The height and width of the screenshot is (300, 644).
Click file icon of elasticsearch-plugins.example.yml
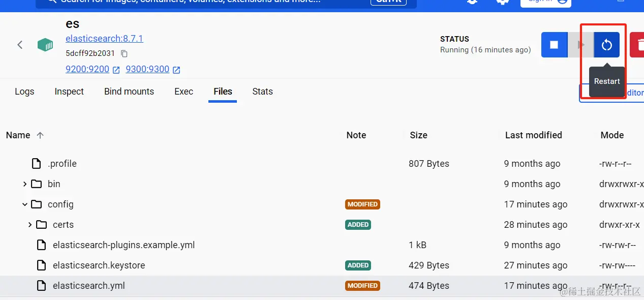click(41, 245)
